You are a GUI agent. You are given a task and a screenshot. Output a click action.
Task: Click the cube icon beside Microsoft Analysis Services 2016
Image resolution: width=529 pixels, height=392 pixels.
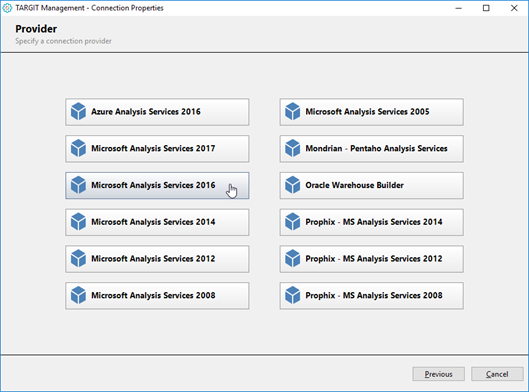point(78,185)
